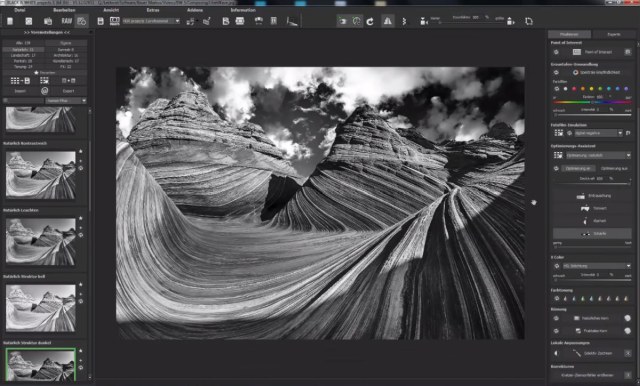Click the circular refresh arrow icon
This screenshot has height=386, width=640.
click(370, 21)
